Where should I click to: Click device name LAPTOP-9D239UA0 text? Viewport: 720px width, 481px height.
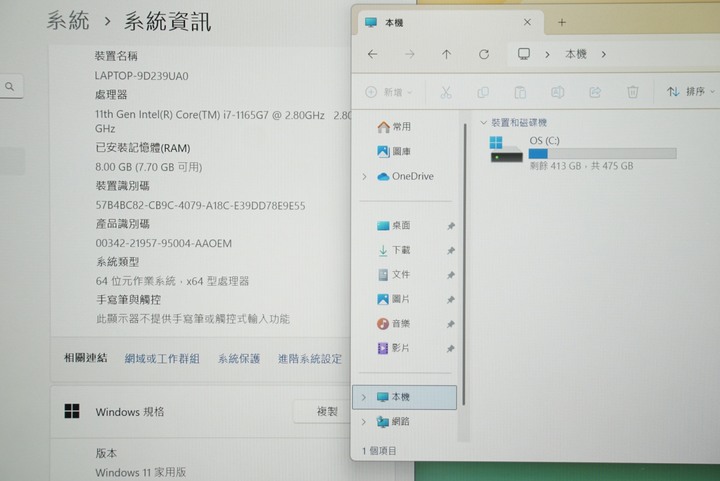(x=141, y=76)
